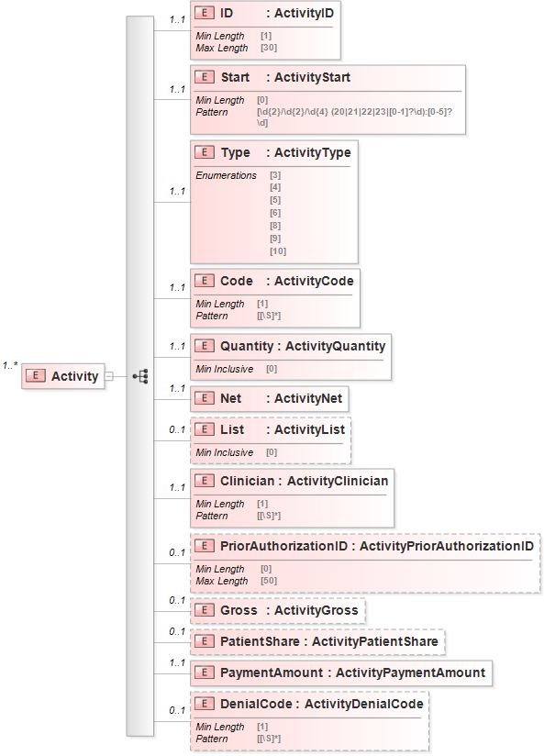Screen dimensions: 544x756
Task: Select the ActivityPatientShare type label
Action: pos(374,641)
